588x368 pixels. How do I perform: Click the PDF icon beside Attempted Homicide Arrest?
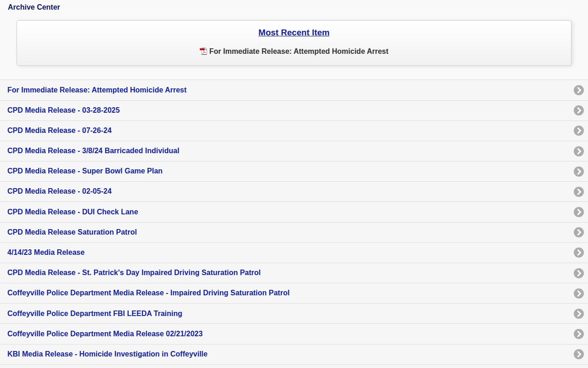point(204,51)
